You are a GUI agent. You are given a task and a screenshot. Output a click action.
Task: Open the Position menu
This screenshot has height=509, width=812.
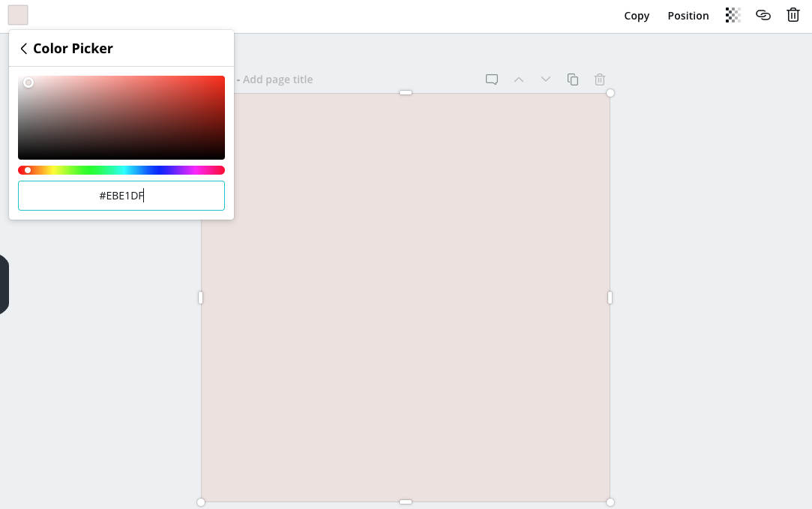tap(688, 16)
